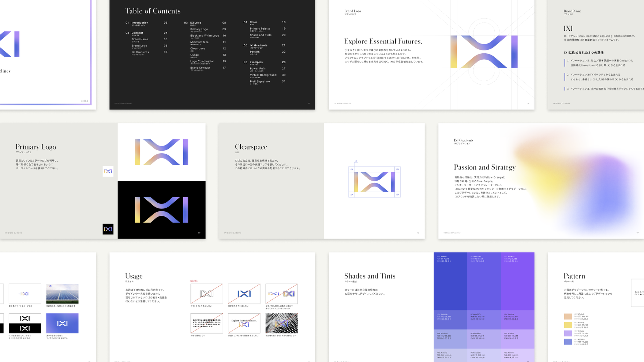This screenshot has width=644, height=362.
Task: Go to 'Mail Signature' contents entry
Action: 260,82
